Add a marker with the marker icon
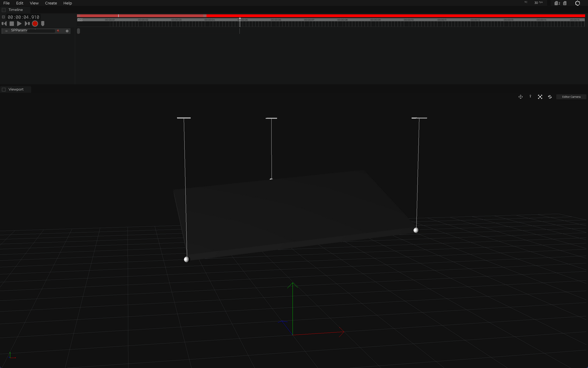588x368 pixels. pos(43,24)
